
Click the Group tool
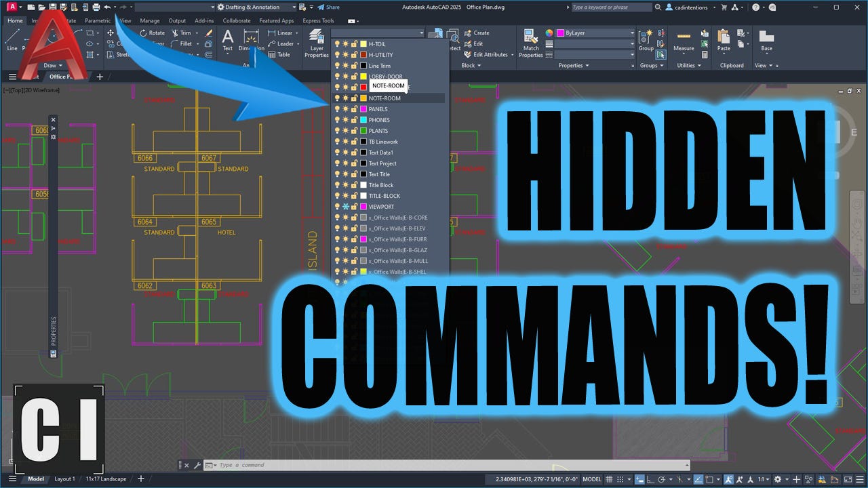[646, 41]
